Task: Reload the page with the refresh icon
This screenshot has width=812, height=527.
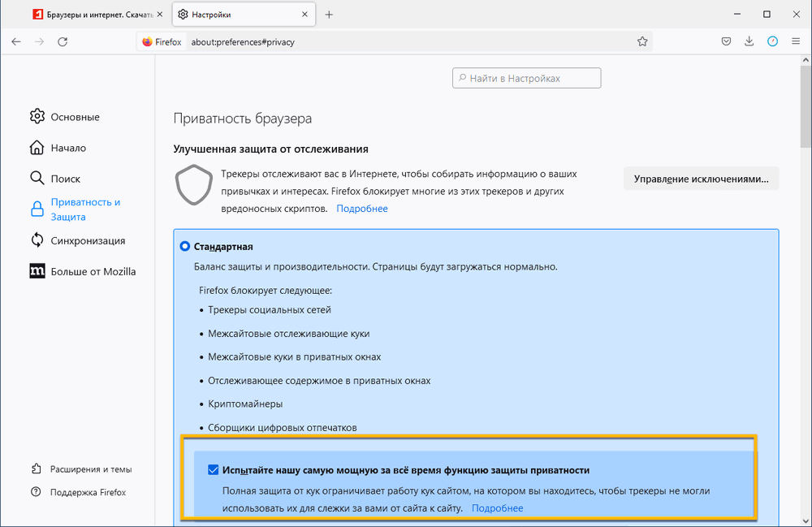Action: pyautogui.click(x=63, y=41)
